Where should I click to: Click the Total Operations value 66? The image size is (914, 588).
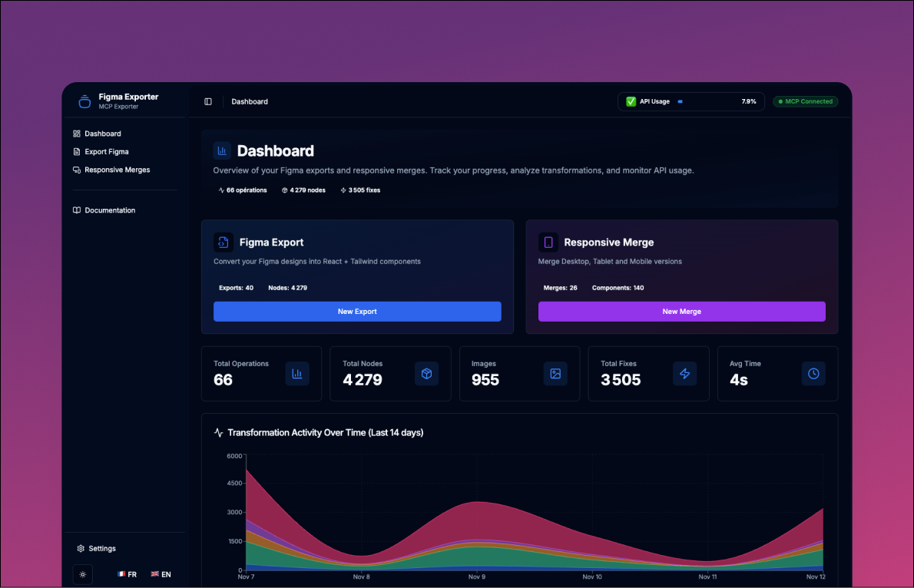[x=224, y=380]
